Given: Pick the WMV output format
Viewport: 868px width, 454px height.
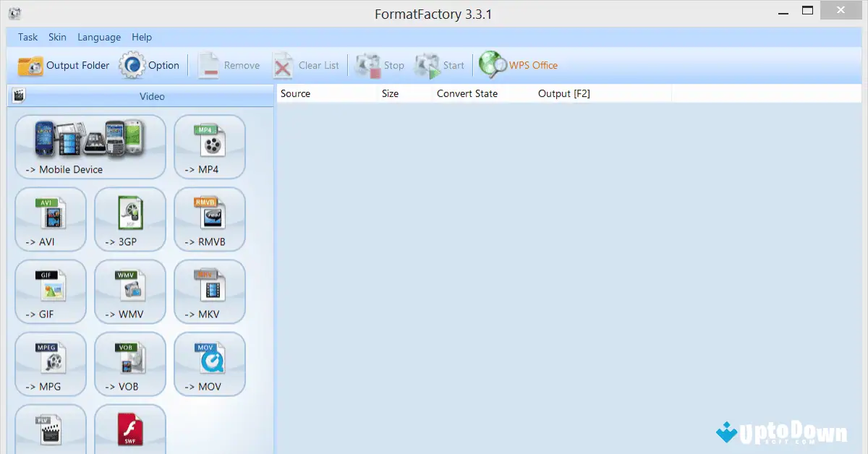Looking at the screenshot, I should tap(129, 291).
